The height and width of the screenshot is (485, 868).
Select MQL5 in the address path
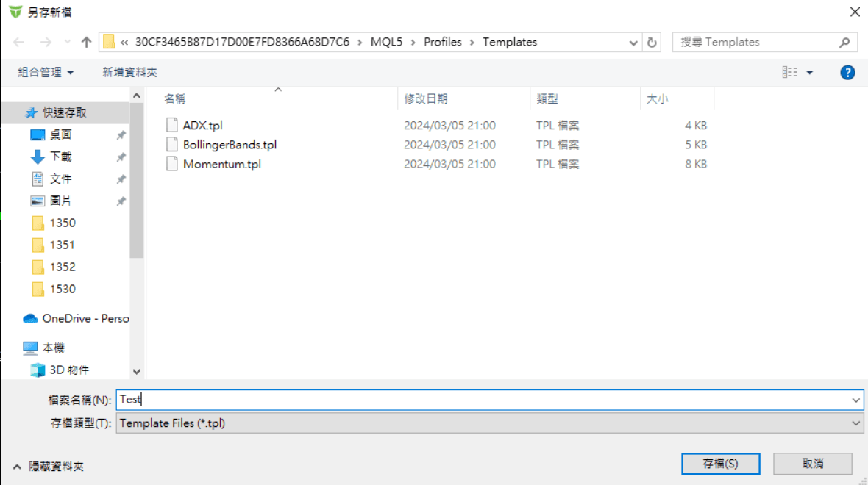click(x=386, y=42)
